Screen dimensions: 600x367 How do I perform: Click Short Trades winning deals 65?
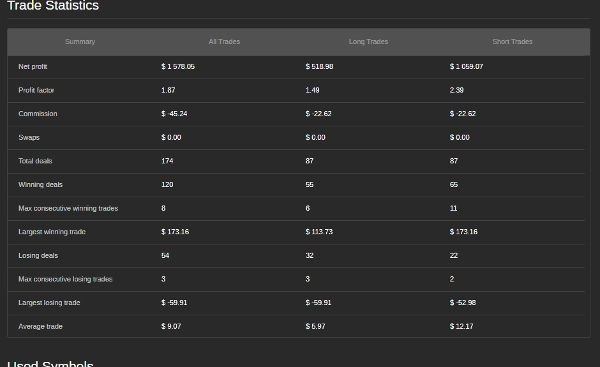(453, 185)
